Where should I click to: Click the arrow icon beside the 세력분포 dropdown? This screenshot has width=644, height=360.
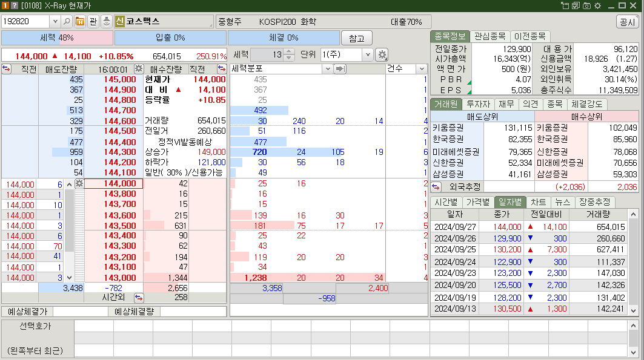click(340, 68)
